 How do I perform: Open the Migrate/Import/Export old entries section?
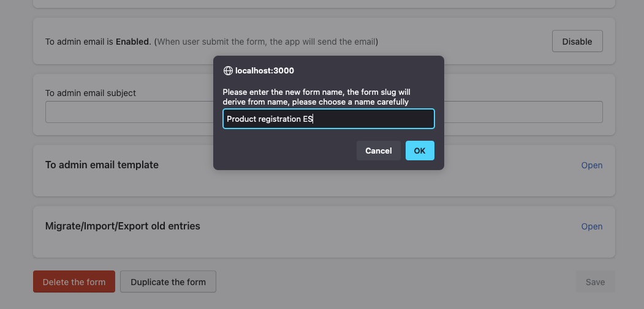tap(591, 226)
